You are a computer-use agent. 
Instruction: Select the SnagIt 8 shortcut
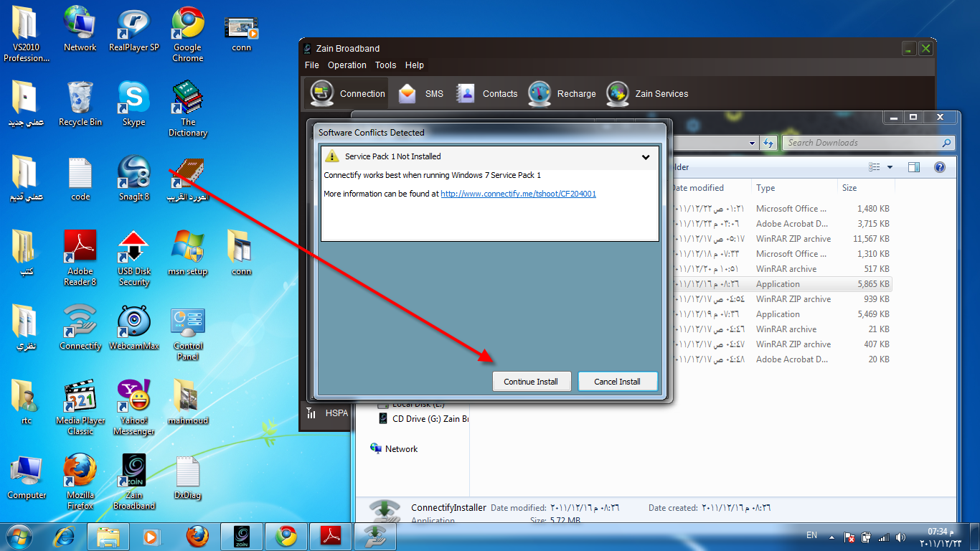(133, 178)
